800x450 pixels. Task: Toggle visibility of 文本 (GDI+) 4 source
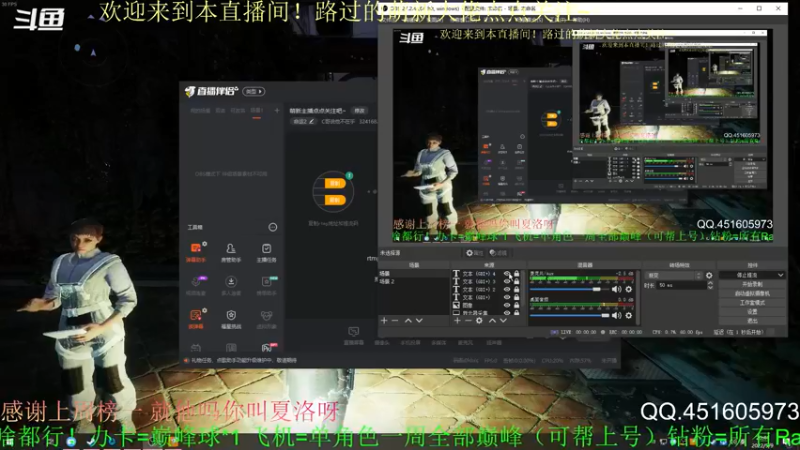coord(507,274)
